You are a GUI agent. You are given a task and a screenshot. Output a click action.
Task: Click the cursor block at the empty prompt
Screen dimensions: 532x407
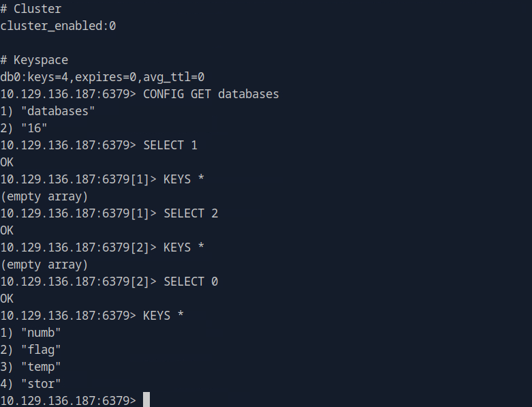pos(146,400)
